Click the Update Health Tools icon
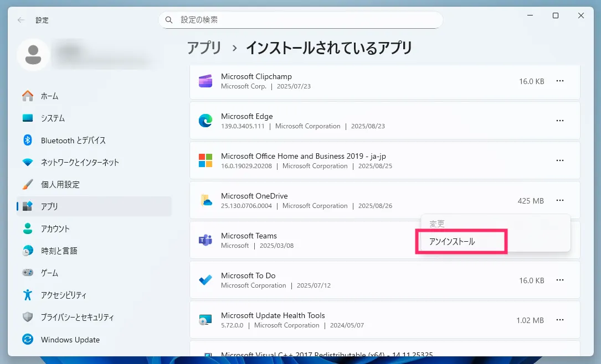 [x=206, y=320]
